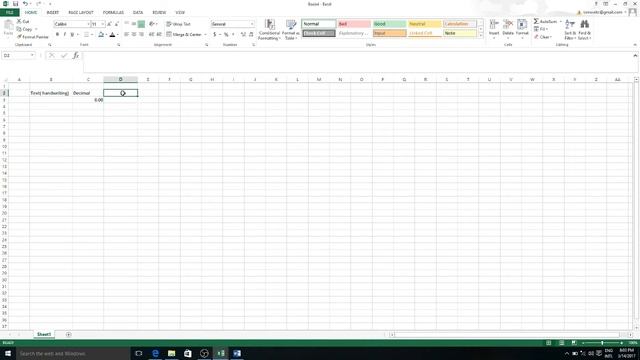Undo the last action

[x=25, y=4]
